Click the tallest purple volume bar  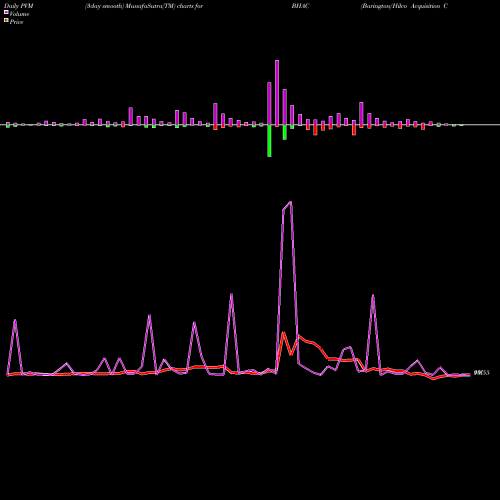[x=277, y=93]
